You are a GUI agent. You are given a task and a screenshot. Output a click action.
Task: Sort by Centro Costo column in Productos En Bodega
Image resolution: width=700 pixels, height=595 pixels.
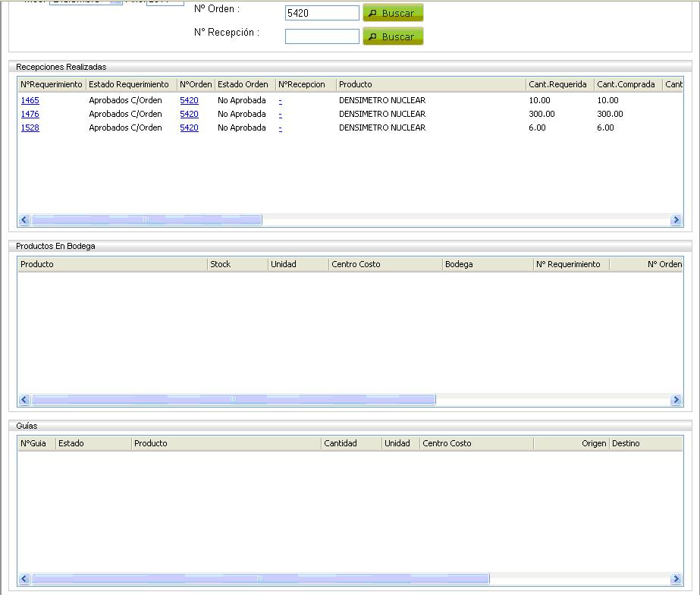click(385, 264)
